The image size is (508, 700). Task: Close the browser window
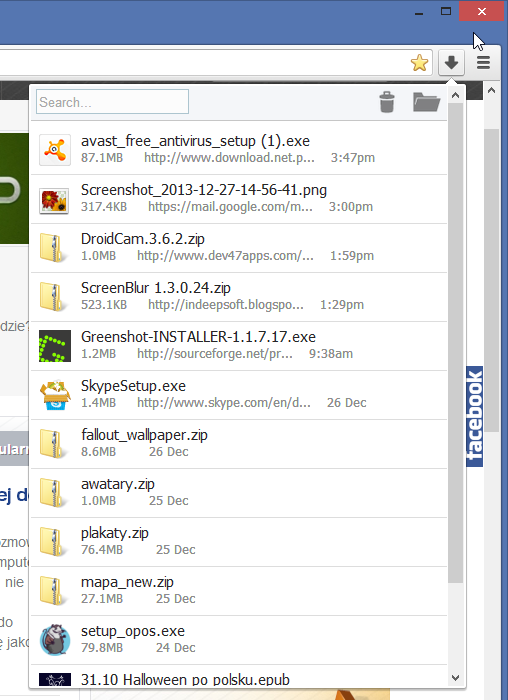[x=481, y=12]
